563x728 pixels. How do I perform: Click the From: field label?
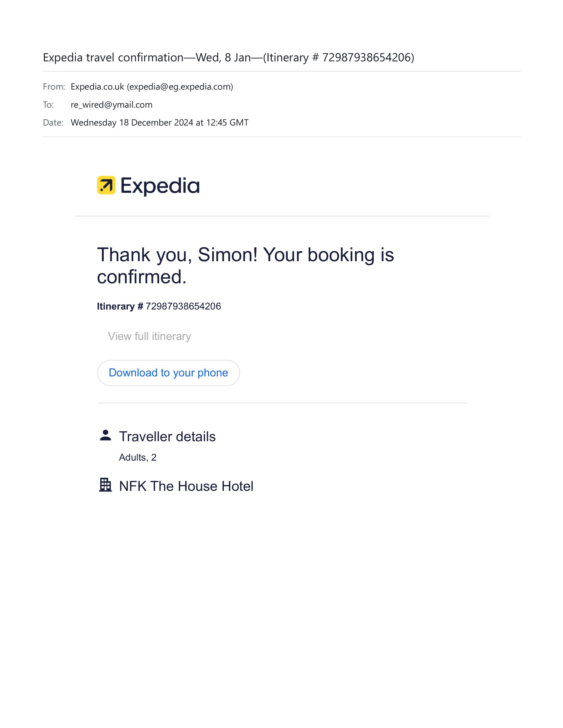tap(54, 87)
